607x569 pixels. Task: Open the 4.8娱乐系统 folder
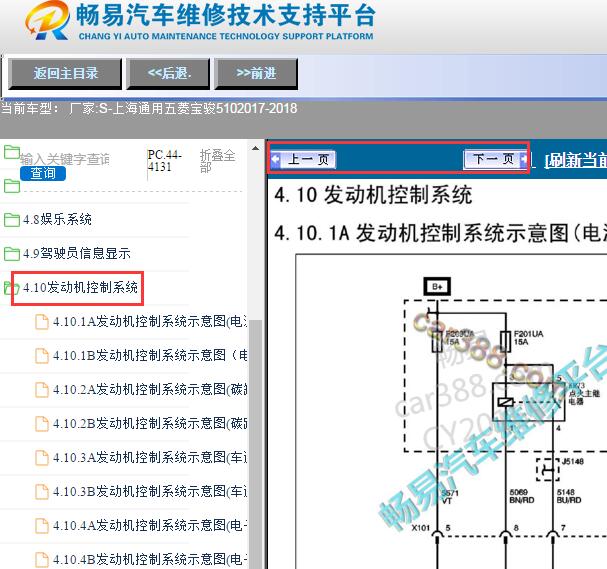57,219
